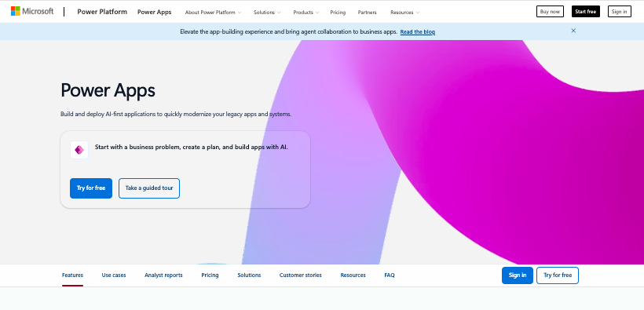The image size is (644, 310).
Task: Expand the Products dropdown menu
Action: click(x=306, y=13)
